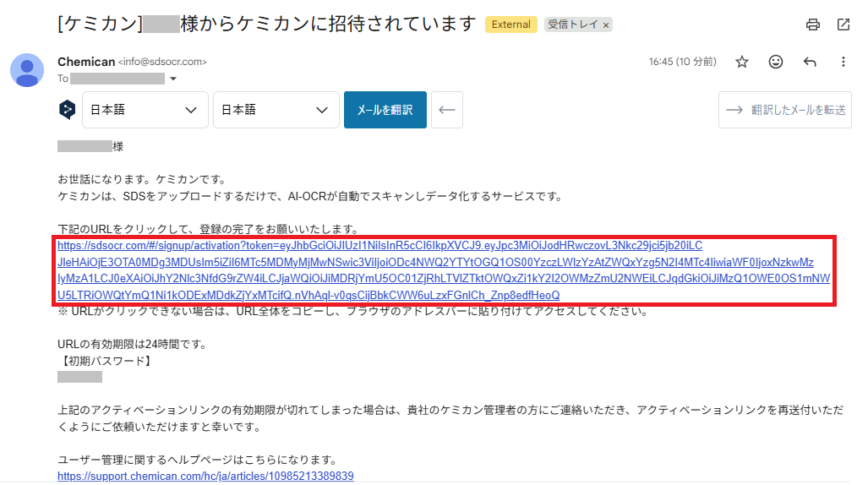Remove the 受信トレイ label with x
Image resolution: width=868 pixels, height=485 pixels.
tap(606, 25)
